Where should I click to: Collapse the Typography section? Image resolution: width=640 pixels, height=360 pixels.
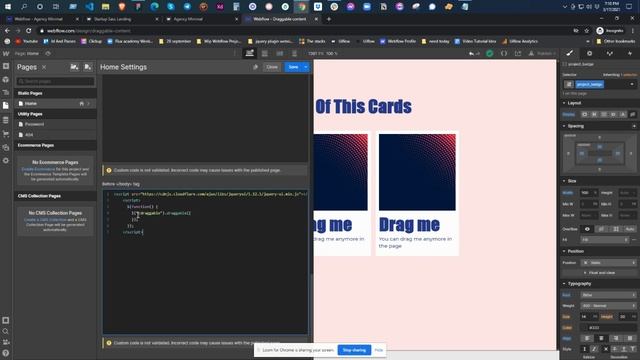coord(579,284)
